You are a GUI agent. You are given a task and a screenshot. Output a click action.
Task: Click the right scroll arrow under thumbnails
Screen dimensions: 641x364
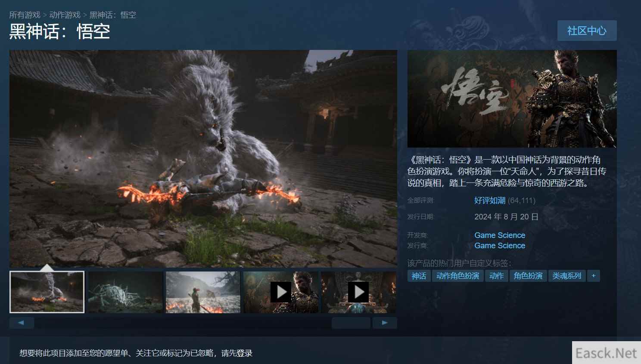384,323
